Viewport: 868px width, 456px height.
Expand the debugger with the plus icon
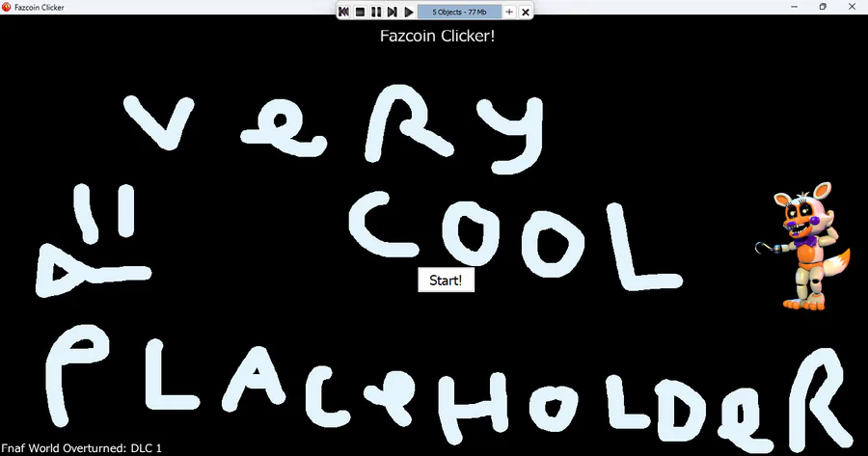pyautogui.click(x=509, y=12)
